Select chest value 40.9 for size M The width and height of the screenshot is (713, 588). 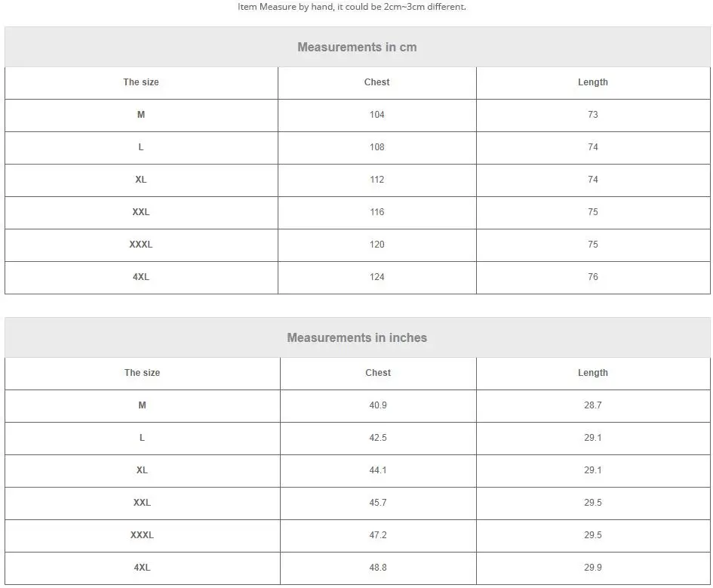[x=378, y=405]
